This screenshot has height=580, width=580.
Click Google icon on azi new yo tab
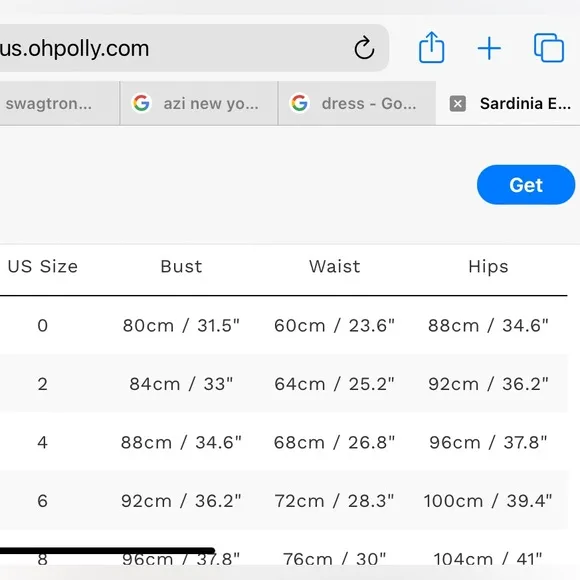click(x=141, y=103)
